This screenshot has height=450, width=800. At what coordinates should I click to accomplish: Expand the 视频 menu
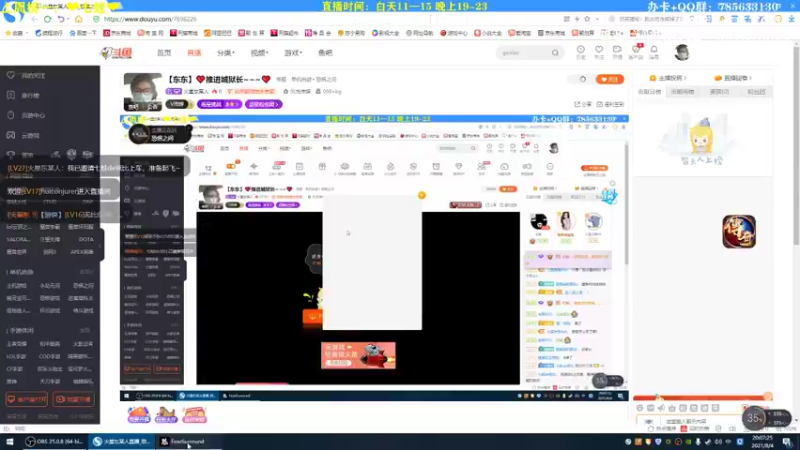259,53
